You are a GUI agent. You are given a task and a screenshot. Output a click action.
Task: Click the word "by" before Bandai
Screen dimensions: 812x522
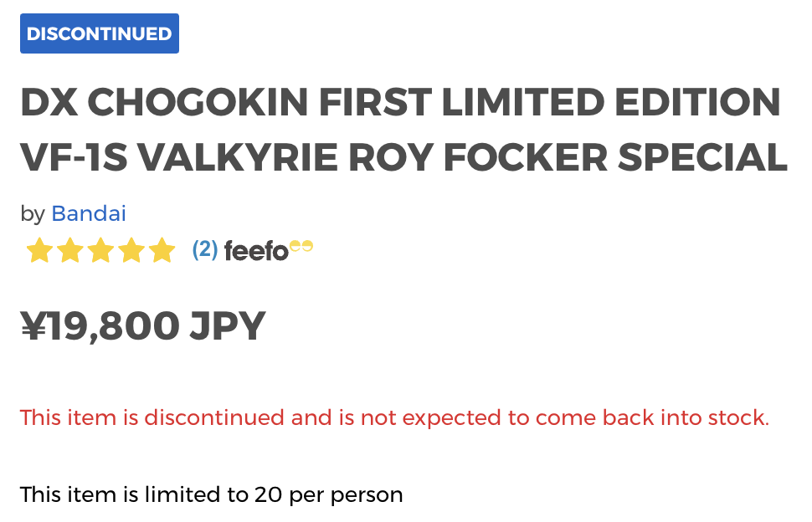(x=33, y=215)
